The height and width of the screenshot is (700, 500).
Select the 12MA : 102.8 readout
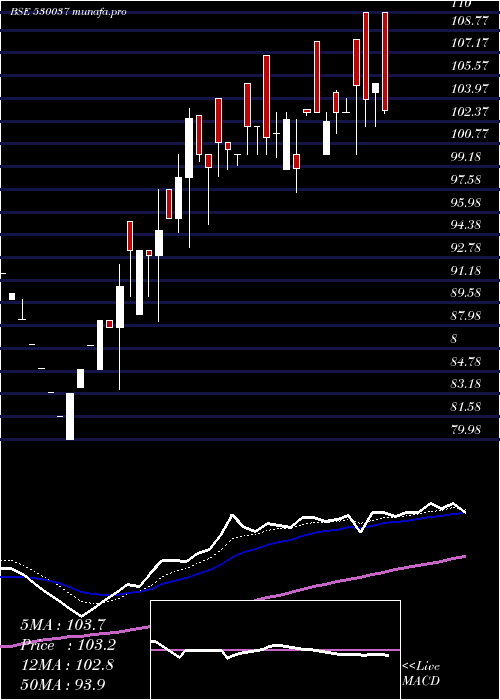67,665
